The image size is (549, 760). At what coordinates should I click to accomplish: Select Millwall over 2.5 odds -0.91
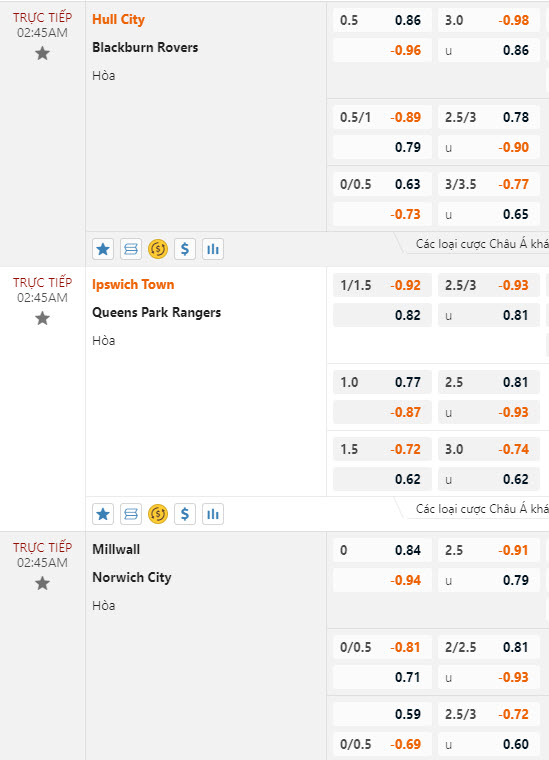click(x=489, y=550)
